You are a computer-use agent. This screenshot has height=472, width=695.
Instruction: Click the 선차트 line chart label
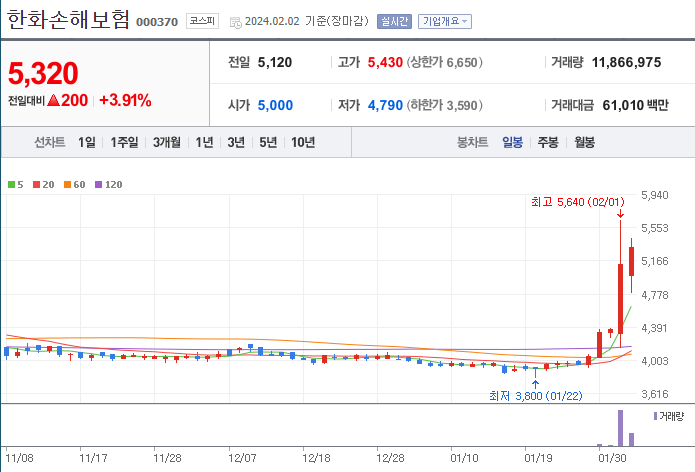(x=50, y=142)
